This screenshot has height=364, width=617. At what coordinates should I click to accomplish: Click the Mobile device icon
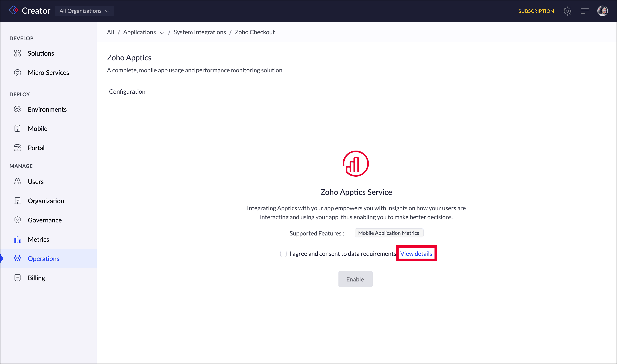17,129
